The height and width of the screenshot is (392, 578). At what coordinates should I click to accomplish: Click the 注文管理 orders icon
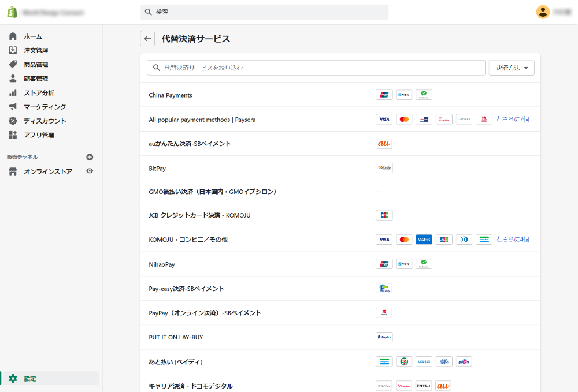[13, 50]
